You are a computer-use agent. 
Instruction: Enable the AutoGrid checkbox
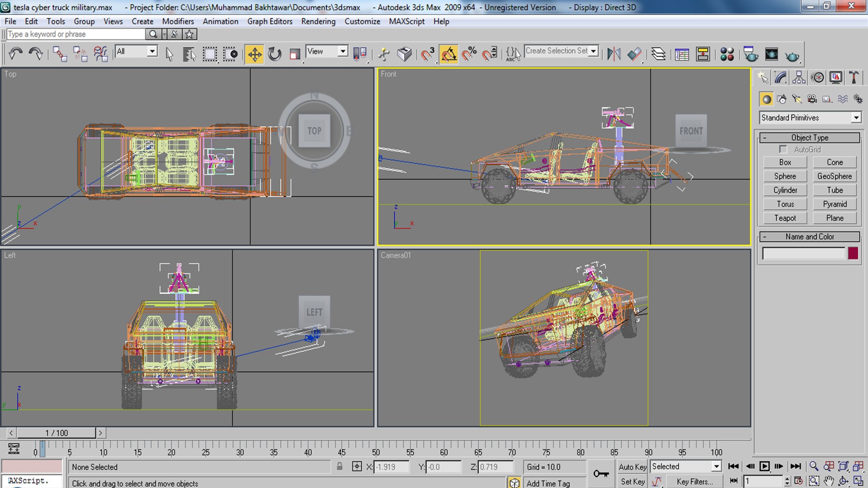coord(783,149)
